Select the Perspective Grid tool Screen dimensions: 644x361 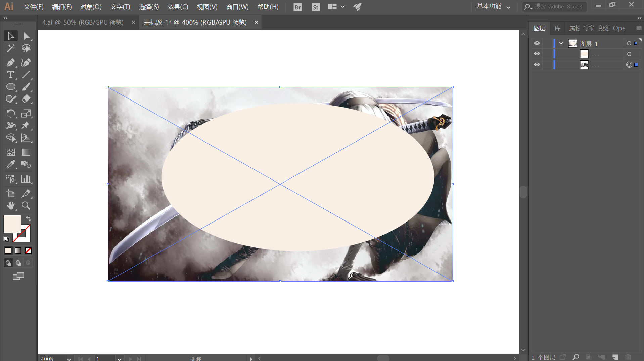click(x=26, y=137)
